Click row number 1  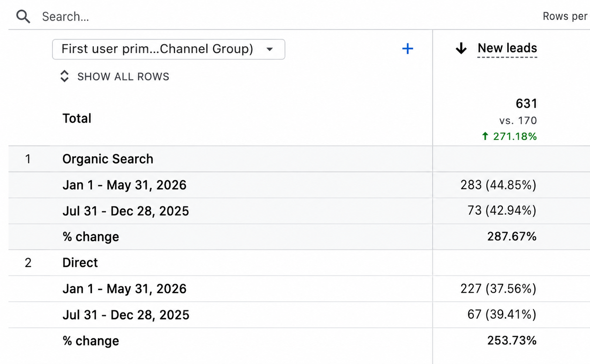(x=28, y=159)
